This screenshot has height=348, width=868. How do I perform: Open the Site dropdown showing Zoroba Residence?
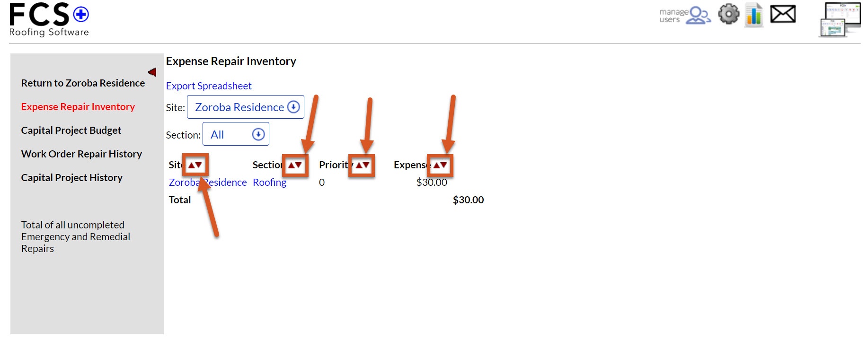point(246,107)
